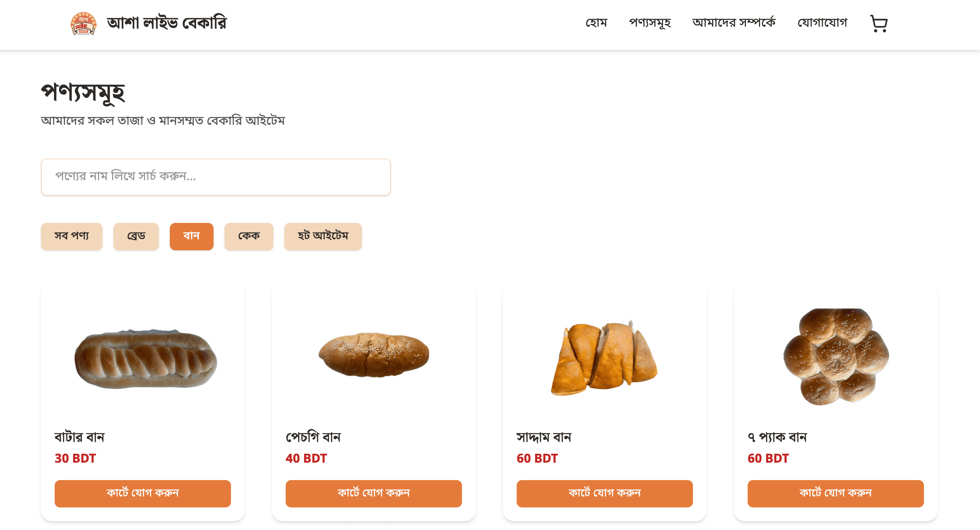Show the হট আইটেম category
Viewport: 980px width, 530px height.
(323, 236)
